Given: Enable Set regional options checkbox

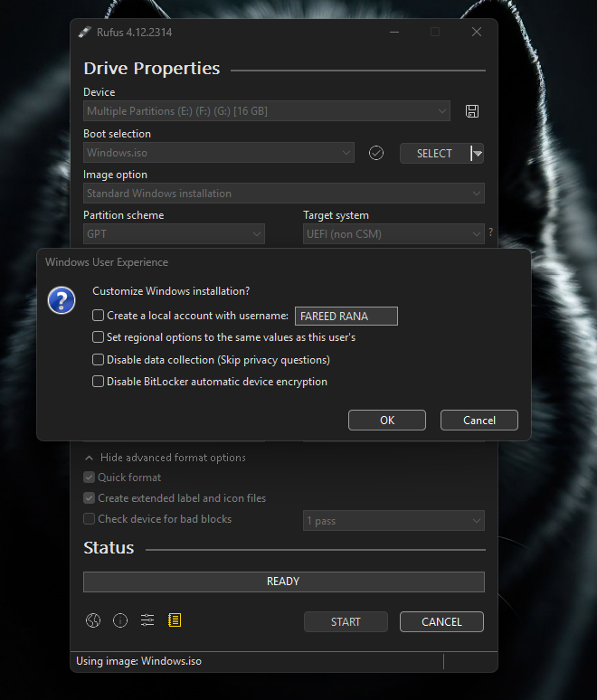Looking at the screenshot, I should pos(99,337).
